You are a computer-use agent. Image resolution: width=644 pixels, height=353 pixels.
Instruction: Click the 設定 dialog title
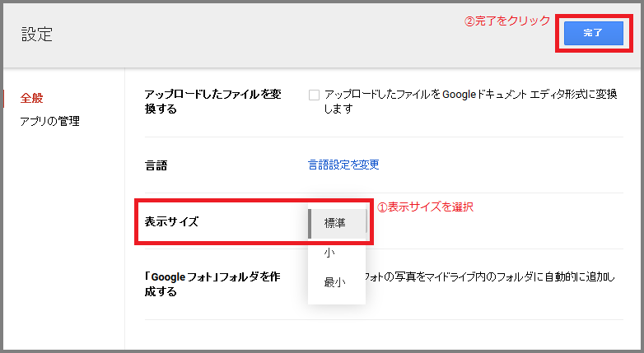click(x=37, y=34)
